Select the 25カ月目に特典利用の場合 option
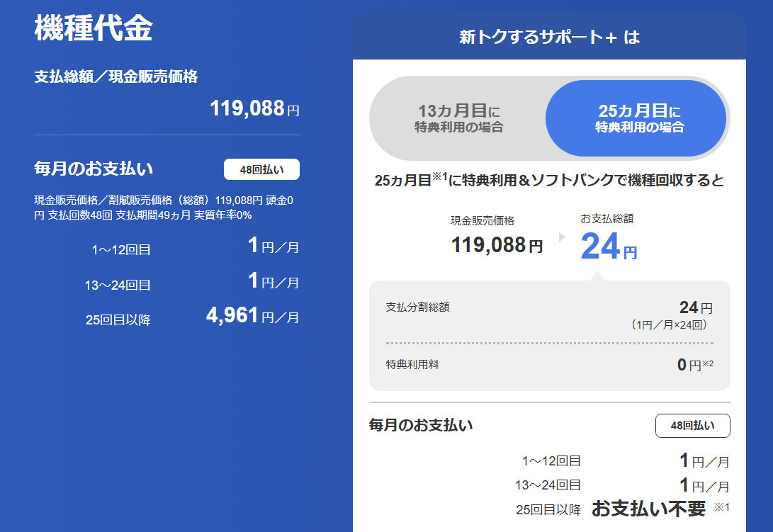773x532 pixels. (639, 118)
